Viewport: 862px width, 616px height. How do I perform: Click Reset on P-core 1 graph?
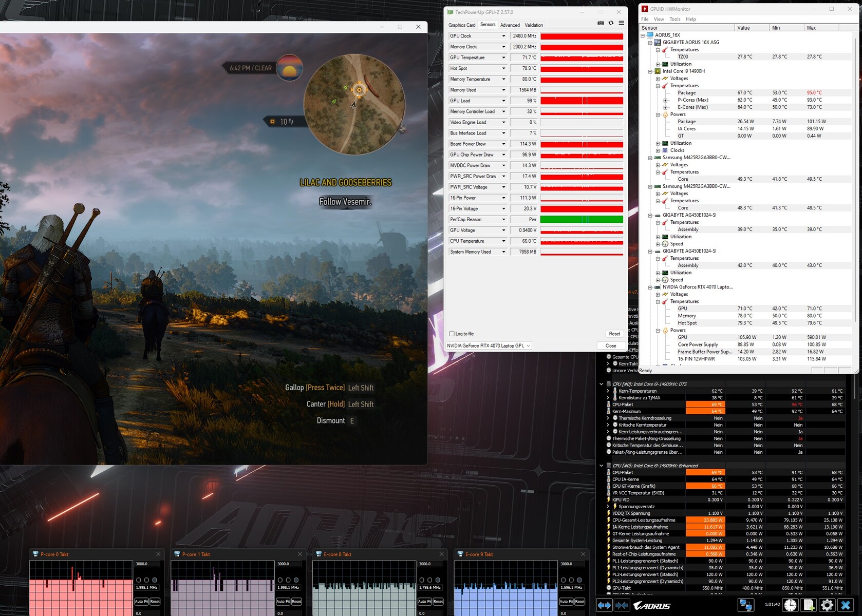point(296,602)
